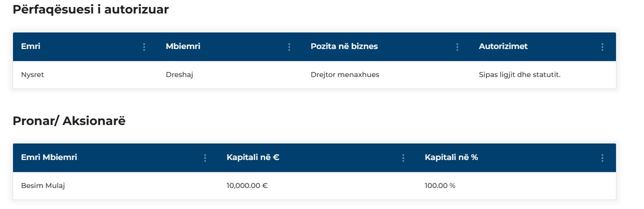This screenshot has width=644, height=209.
Task: Sort by Kapitali në € header
Action: (x=253, y=157)
